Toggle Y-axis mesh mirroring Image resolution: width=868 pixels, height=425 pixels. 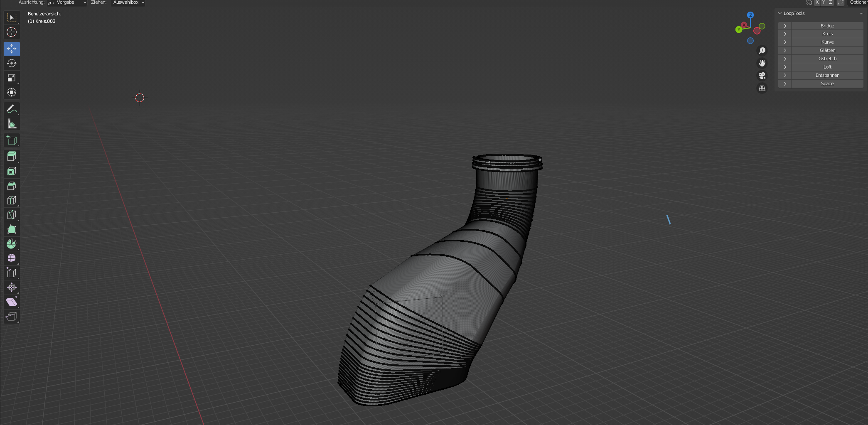(824, 2)
